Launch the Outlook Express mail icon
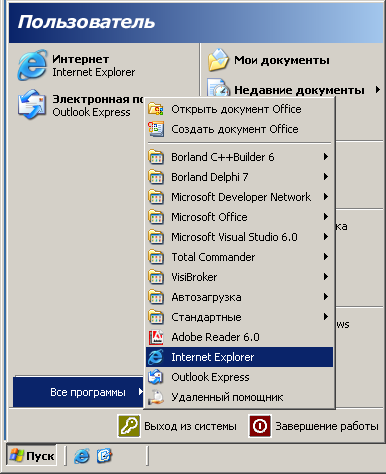This screenshot has height=474, width=386. (32, 104)
